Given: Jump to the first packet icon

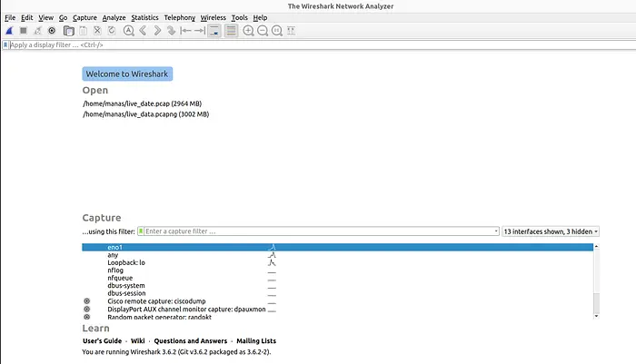Looking at the screenshot, I should tap(185, 31).
